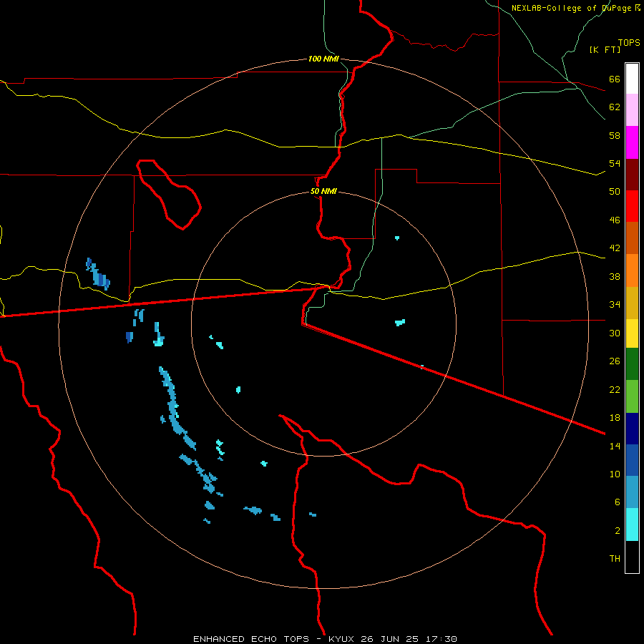Click the 'NEXLAB-College of DuPage' text
The image size is (644, 644).
(x=572, y=8)
